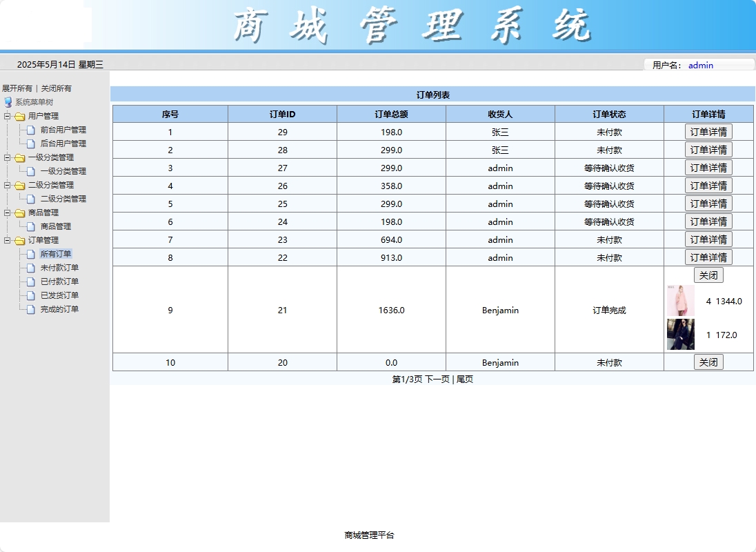Click 订单详情 button for order ID 29
Screen dimensions: 756x552
(x=708, y=131)
